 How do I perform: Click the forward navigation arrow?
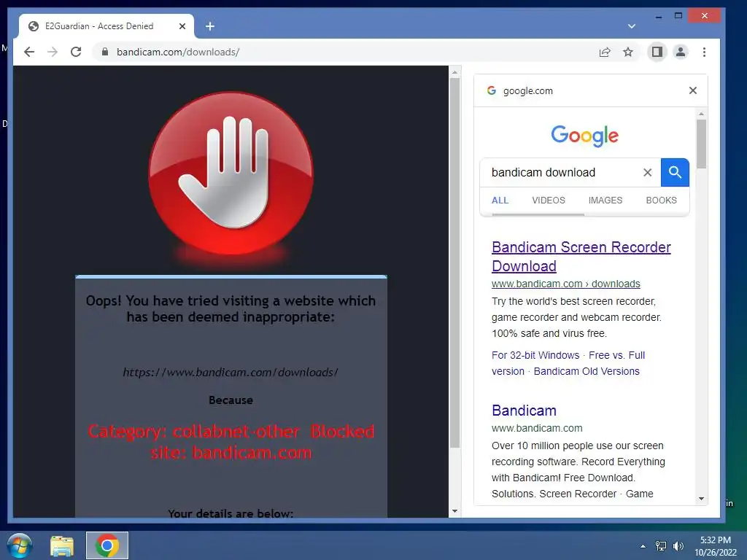[x=53, y=52]
